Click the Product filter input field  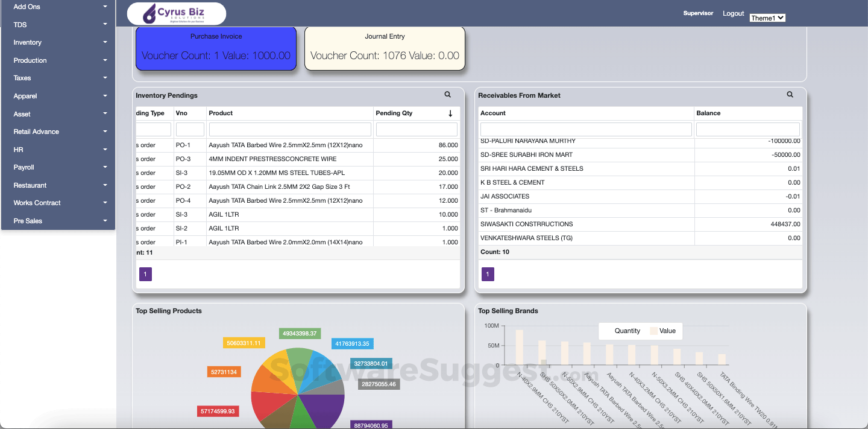pyautogui.click(x=290, y=129)
